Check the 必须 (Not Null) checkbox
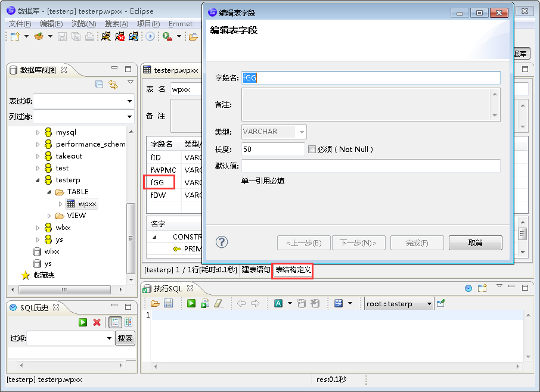The image size is (540, 392). click(312, 150)
